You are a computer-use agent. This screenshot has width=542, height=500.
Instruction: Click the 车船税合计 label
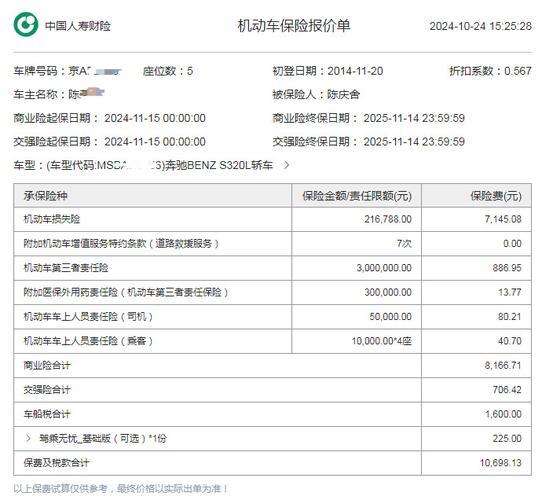click(x=47, y=414)
